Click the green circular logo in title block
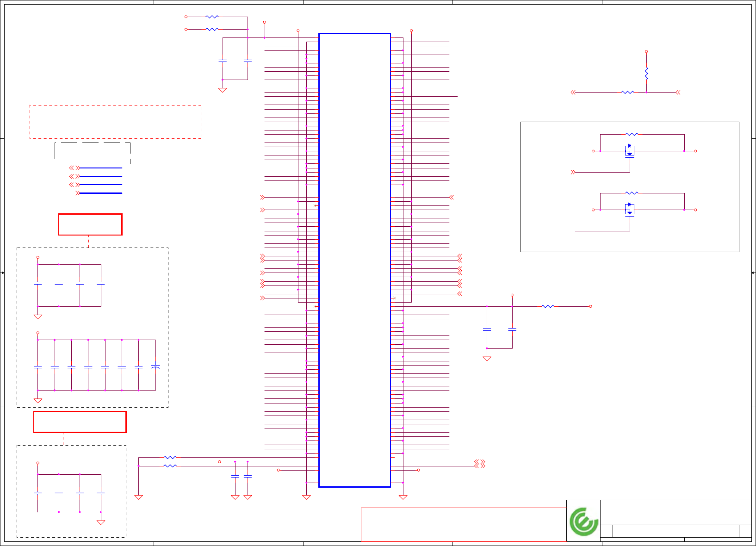Viewport: 756px width, 546px height. tap(583, 521)
